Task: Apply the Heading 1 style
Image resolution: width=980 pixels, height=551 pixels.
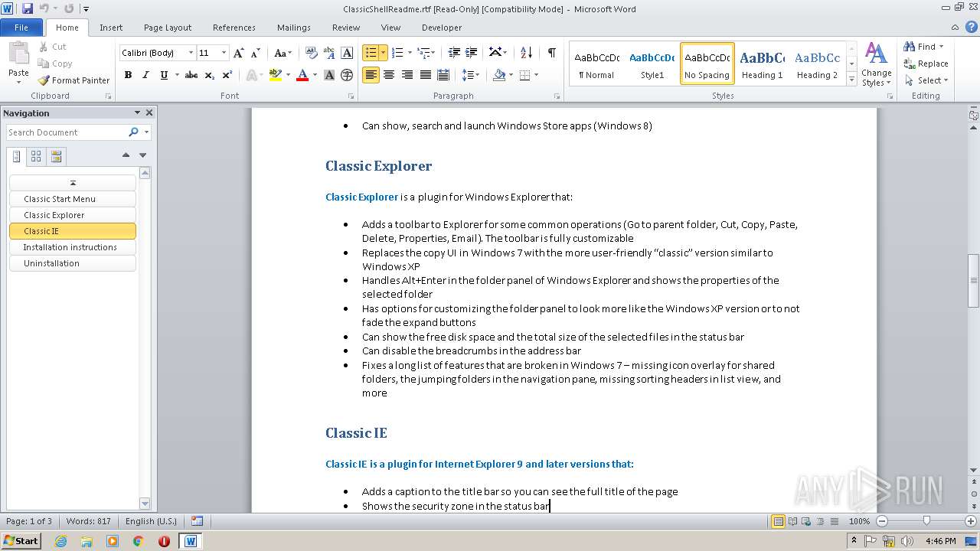Action: coord(762,64)
